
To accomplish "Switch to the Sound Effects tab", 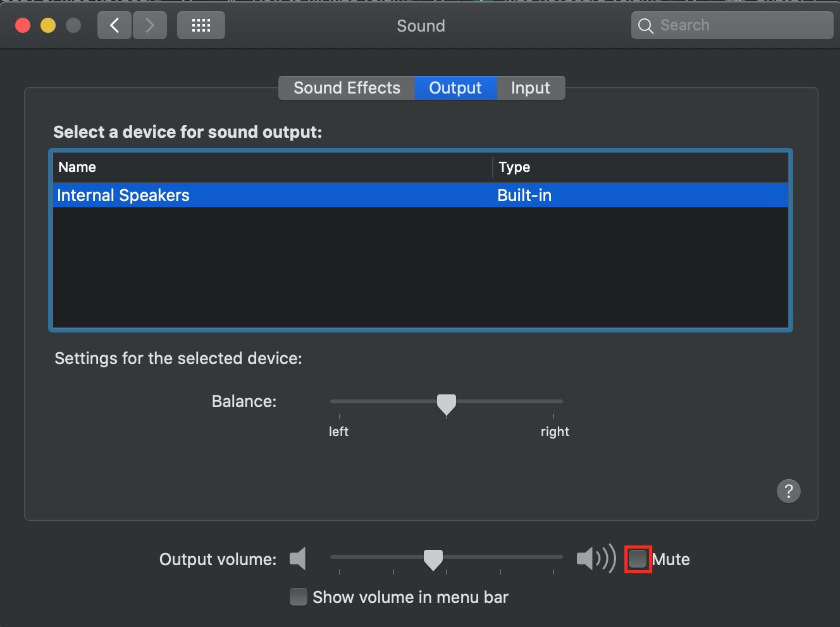I will click(x=347, y=88).
